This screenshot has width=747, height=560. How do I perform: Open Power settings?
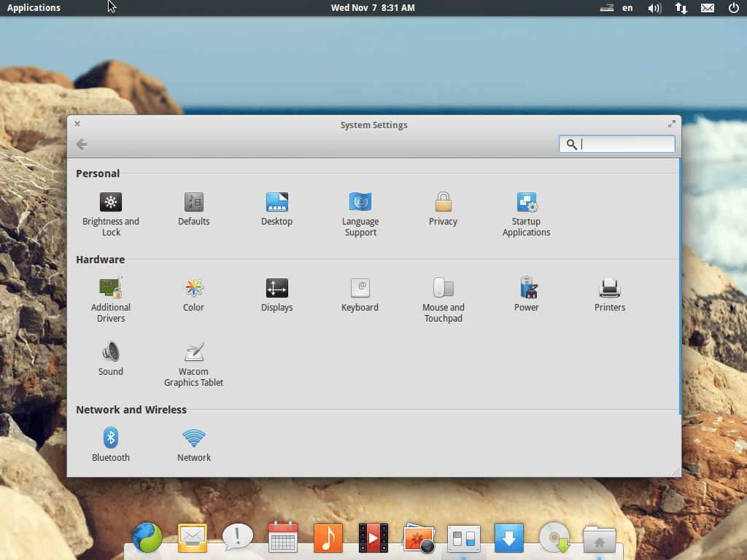527,295
